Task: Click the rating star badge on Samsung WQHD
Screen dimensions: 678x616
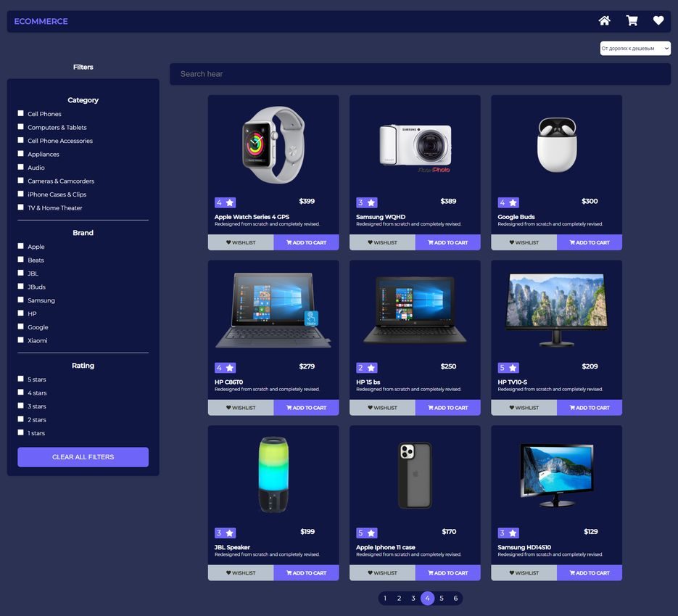Action: point(367,202)
